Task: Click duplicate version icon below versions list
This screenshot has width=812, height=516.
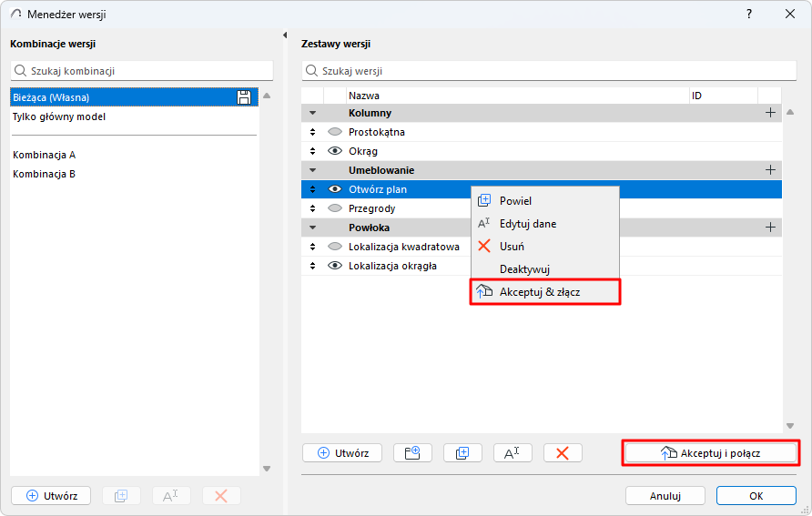Action: pos(462,453)
